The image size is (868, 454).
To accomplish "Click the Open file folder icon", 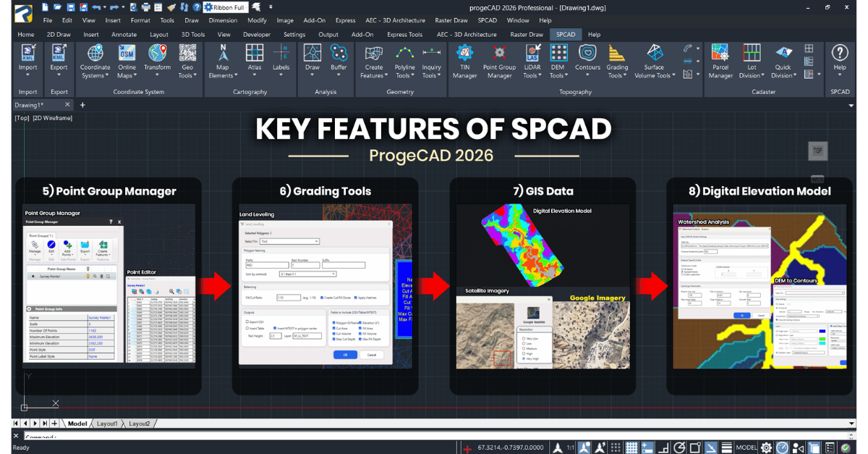I will tap(58, 7).
